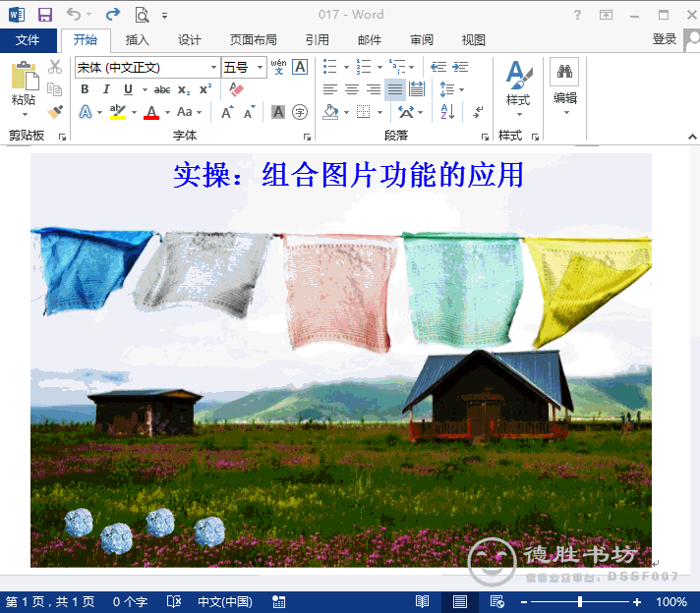Toggle bold formatting

85,89
